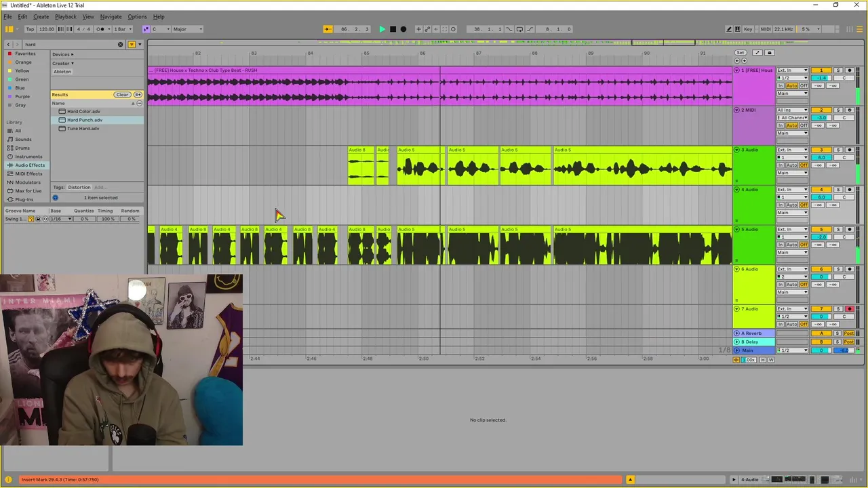Click the punch-in switch

click(x=509, y=29)
